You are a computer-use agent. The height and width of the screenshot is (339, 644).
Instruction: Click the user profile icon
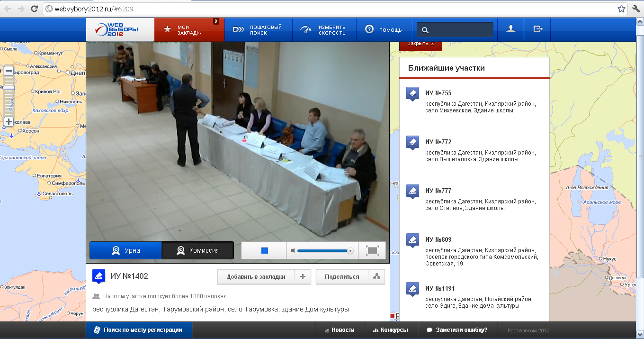510,29
